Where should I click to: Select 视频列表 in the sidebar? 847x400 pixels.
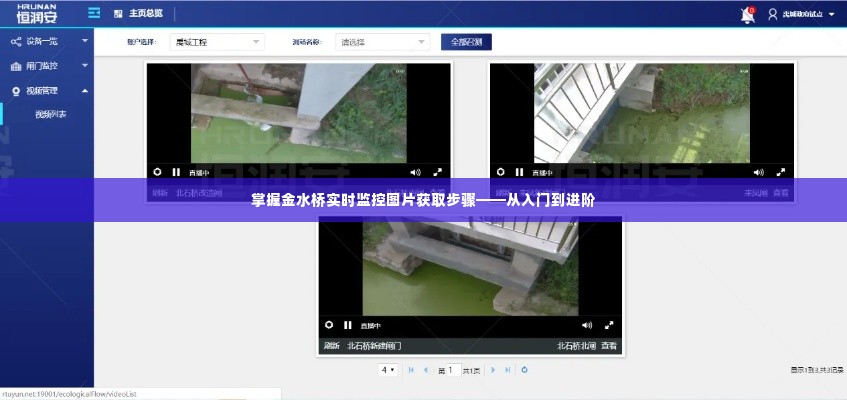pyautogui.click(x=50, y=114)
